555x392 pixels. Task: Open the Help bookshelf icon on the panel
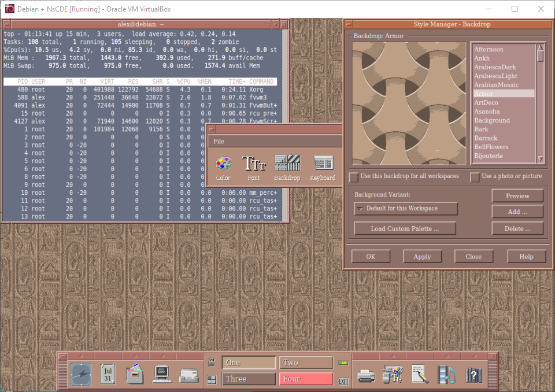pyautogui.click(x=473, y=375)
